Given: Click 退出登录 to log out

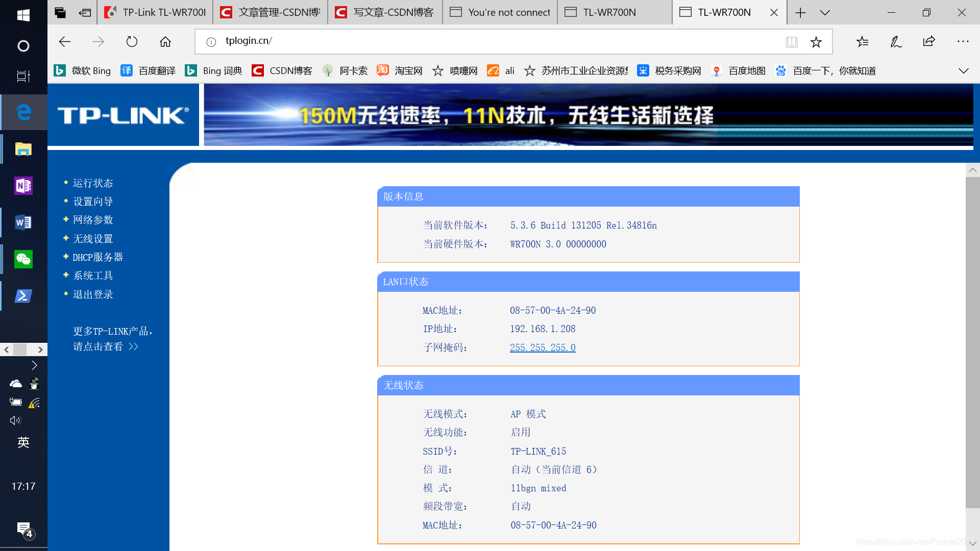Looking at the screenshot, I should pyautogui.click(x=92, y=294).
